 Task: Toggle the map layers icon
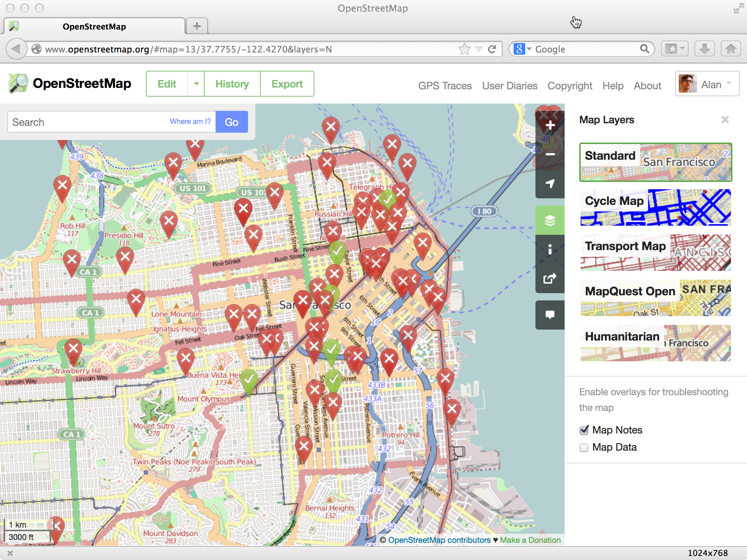550,220
